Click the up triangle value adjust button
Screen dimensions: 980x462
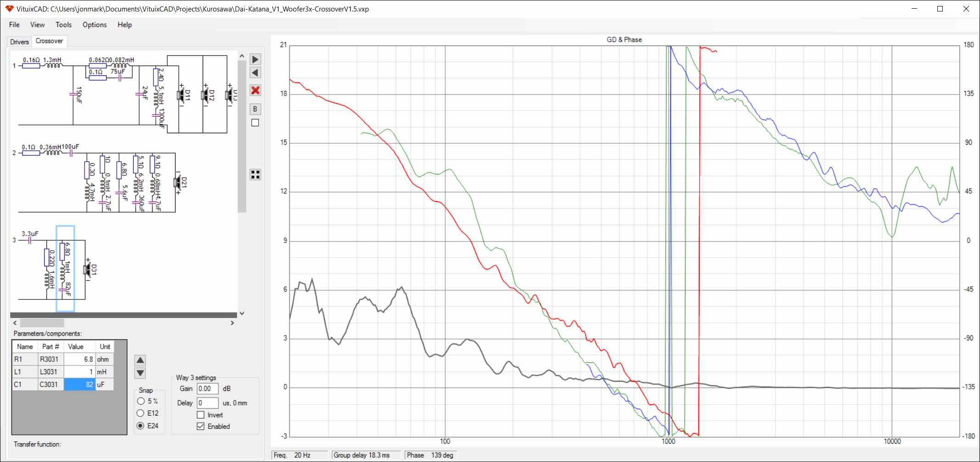(141, 360)
